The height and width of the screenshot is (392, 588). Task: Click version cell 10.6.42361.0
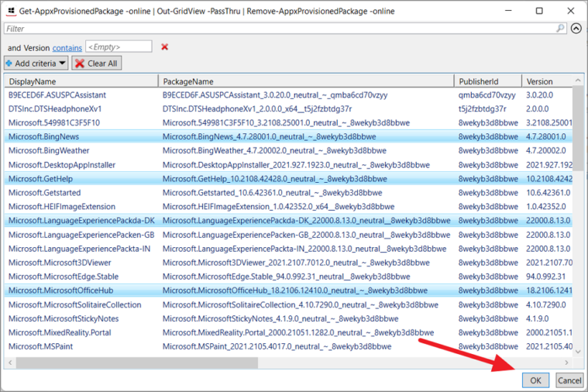(548, 192)
